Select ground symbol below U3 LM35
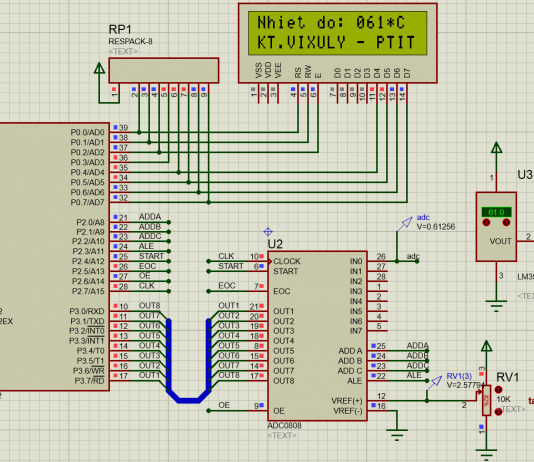This screenshot has height=462, width=534. click(496, 305)
